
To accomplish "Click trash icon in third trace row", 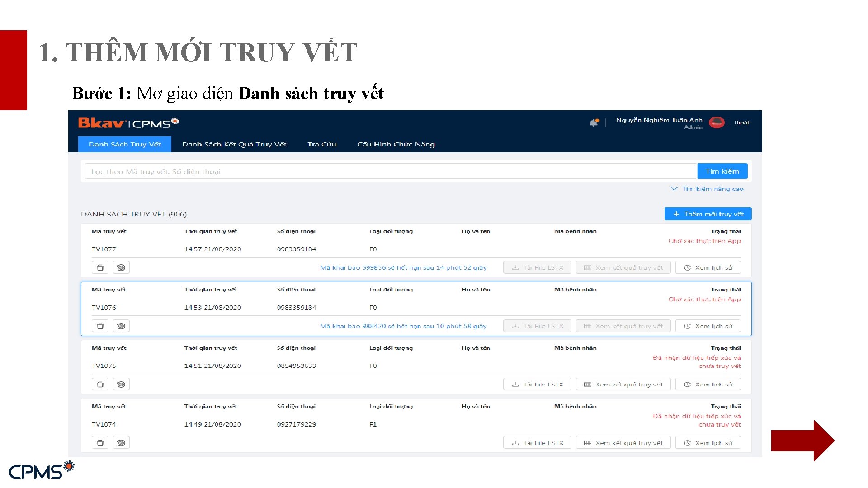I will click(x=100, y=384).
